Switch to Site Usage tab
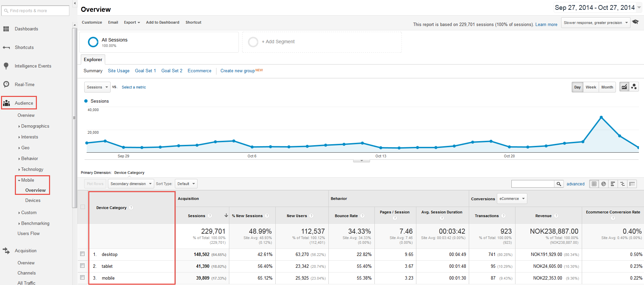Screen dimensions: 644x285 coord(119,71)
